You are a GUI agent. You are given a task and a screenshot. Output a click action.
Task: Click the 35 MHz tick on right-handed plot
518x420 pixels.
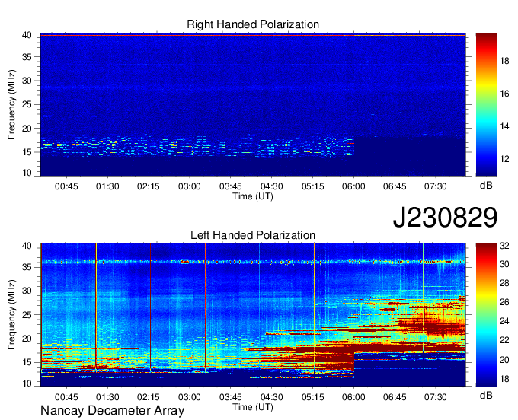click(27, 57)
